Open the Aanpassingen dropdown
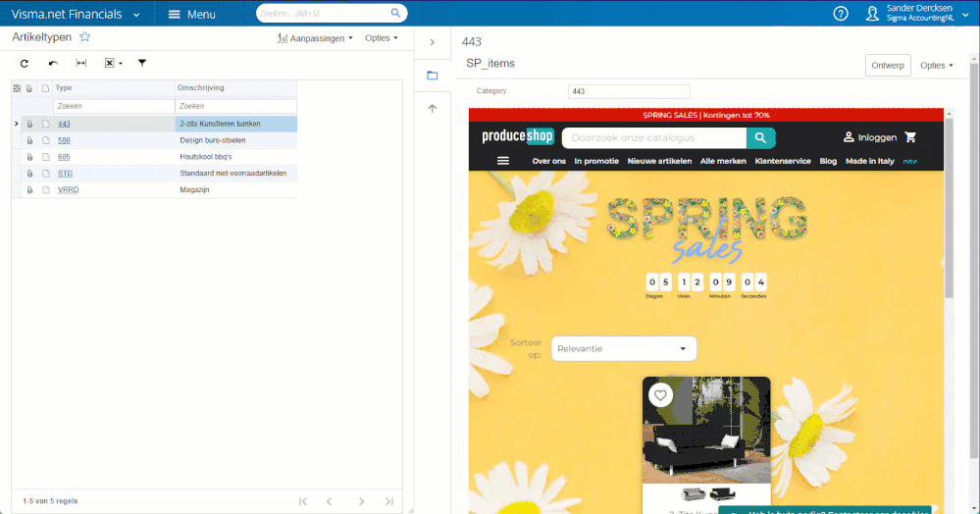Viewport: 980px width, 514px height. (x=316, y=38)
